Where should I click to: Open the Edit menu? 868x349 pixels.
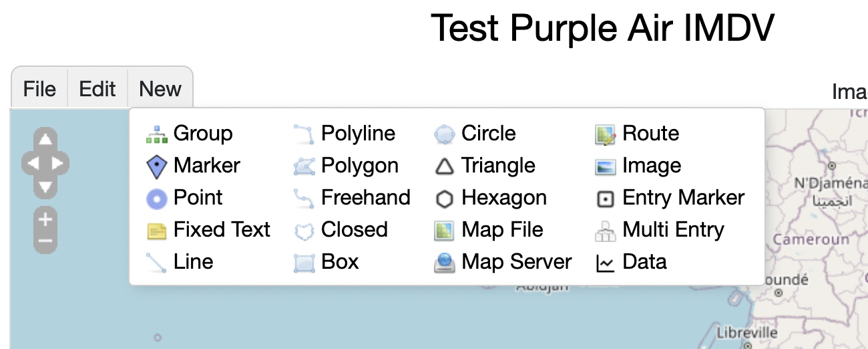tap(97, 89)
